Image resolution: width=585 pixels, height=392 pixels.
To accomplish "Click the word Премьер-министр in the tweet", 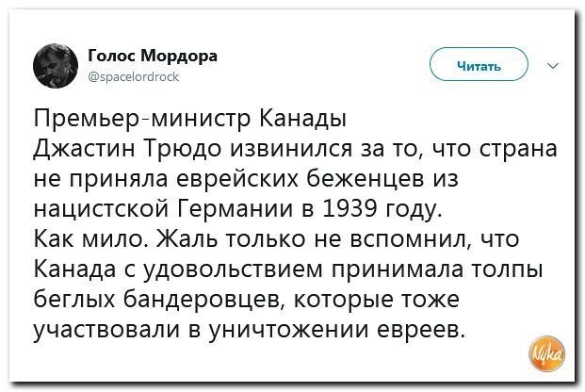I will click(141, 119).
